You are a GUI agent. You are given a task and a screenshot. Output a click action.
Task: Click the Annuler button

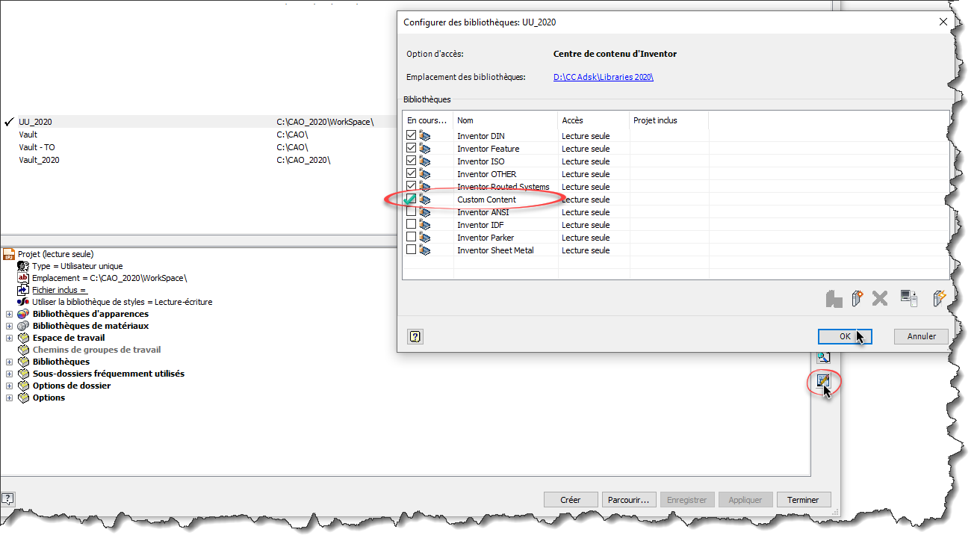pos(921,336)
